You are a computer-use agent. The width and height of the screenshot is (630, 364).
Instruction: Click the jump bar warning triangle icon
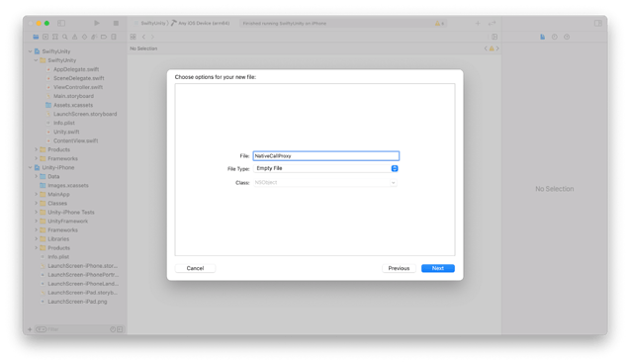pos(492,48)
